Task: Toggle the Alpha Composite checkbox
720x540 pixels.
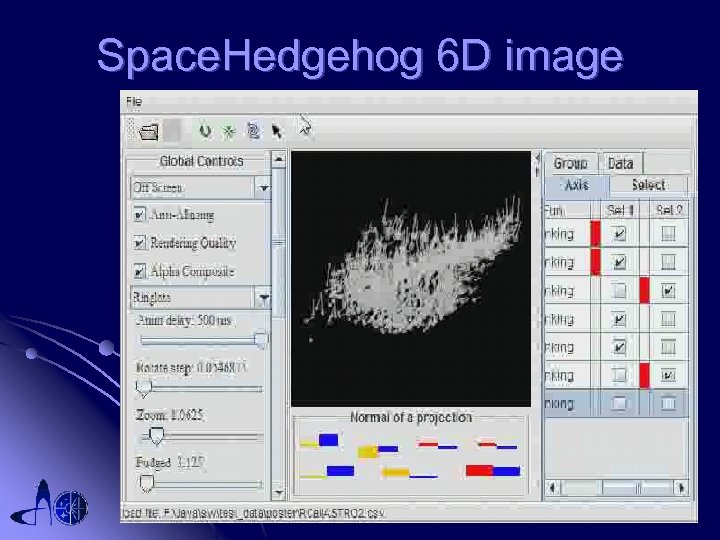Action: 140,271
